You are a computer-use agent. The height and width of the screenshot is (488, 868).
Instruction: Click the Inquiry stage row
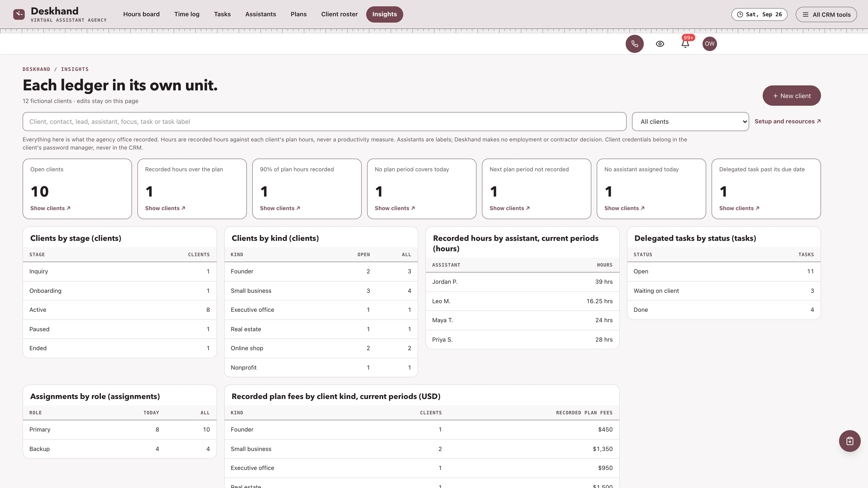pyautogui.click(x=119, y=271)
